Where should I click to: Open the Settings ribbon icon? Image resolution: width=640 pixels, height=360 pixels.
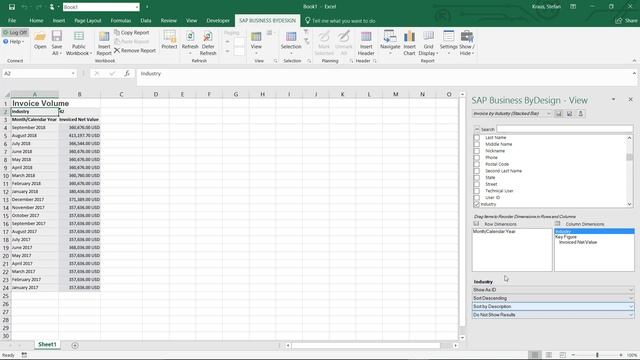coord(449,43)
